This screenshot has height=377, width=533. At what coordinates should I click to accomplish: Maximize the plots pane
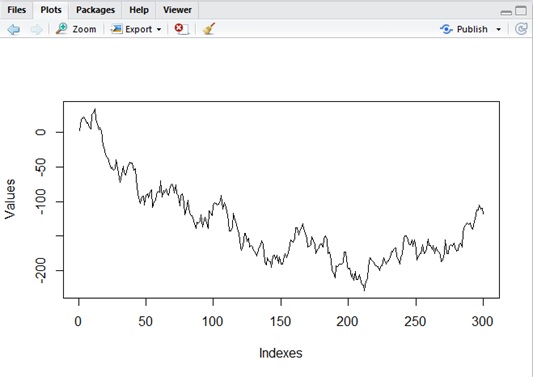(x=521, y=11)
